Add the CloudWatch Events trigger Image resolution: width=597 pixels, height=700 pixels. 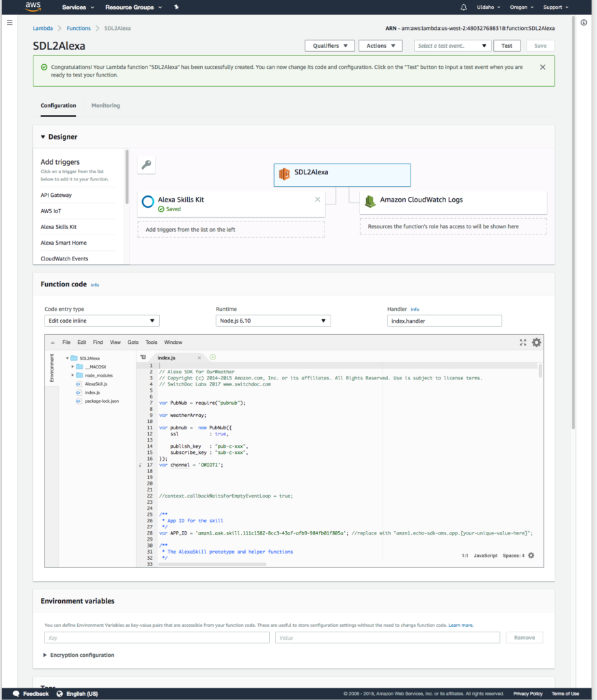pos(64,258)
